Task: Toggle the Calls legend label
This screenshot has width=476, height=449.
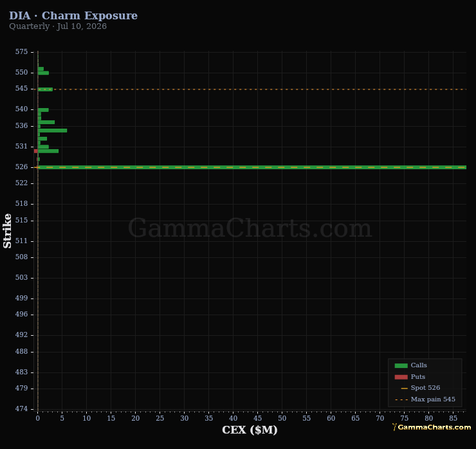Action: click(419, 365)
